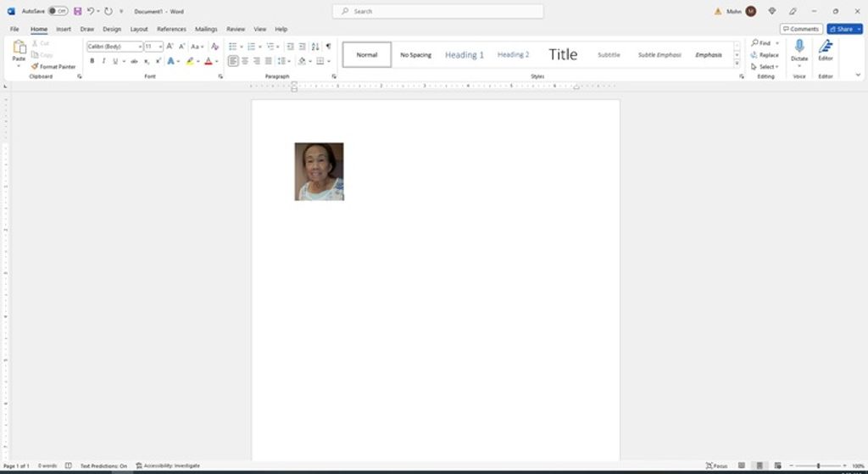Screen dimensions: 868x474
Task: Click the Comments button
Action: click(801, 29)
